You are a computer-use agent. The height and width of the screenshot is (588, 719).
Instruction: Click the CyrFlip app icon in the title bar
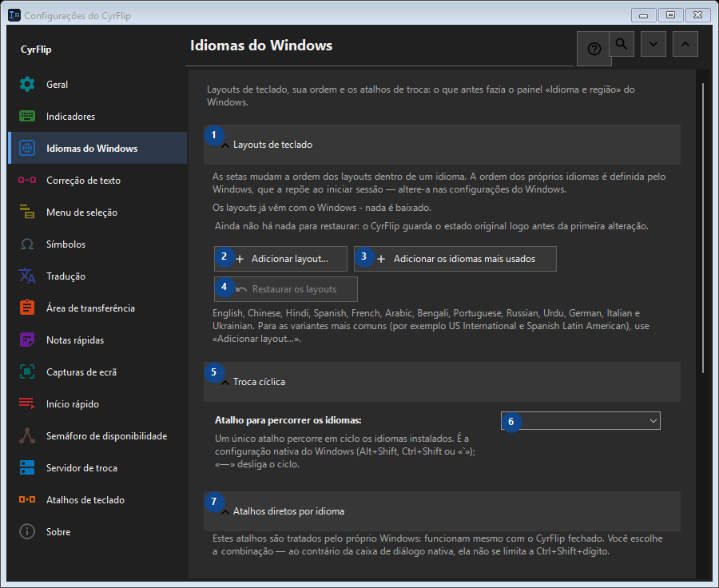point(14,15)
